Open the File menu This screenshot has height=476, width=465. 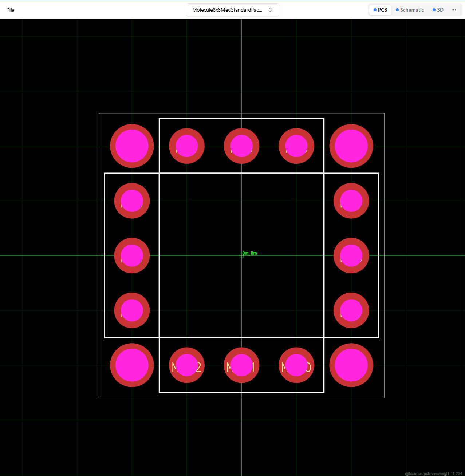(x=11, y=10)
